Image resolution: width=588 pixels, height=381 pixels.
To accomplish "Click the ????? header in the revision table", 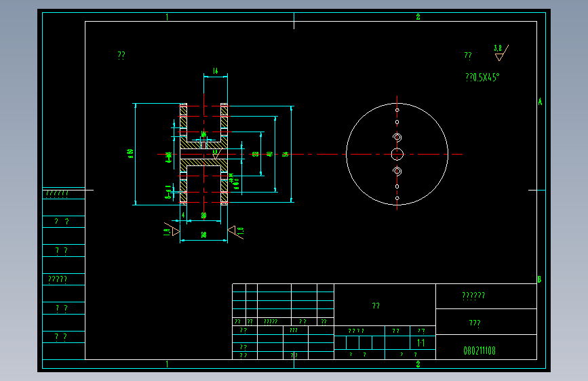I will click(271, 322).
